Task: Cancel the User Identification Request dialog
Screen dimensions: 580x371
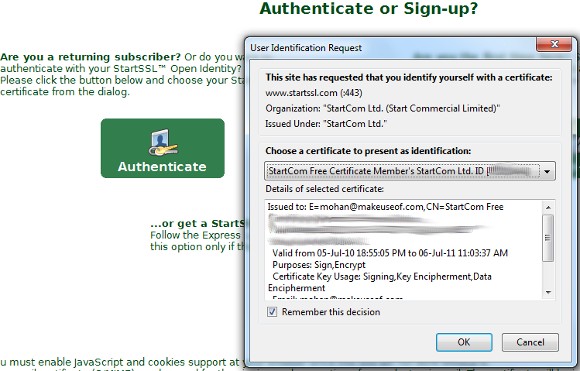Action: click(530, 342)
